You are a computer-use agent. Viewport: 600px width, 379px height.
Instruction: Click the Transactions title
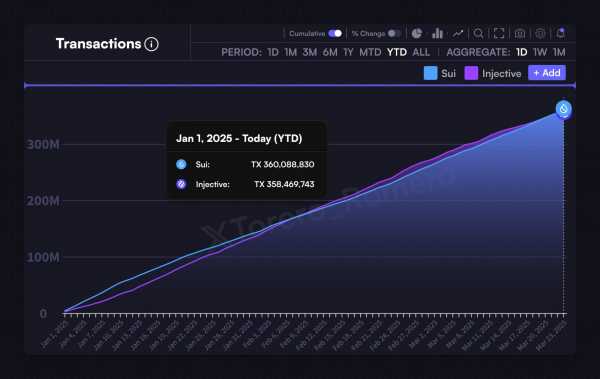(99, 44)
